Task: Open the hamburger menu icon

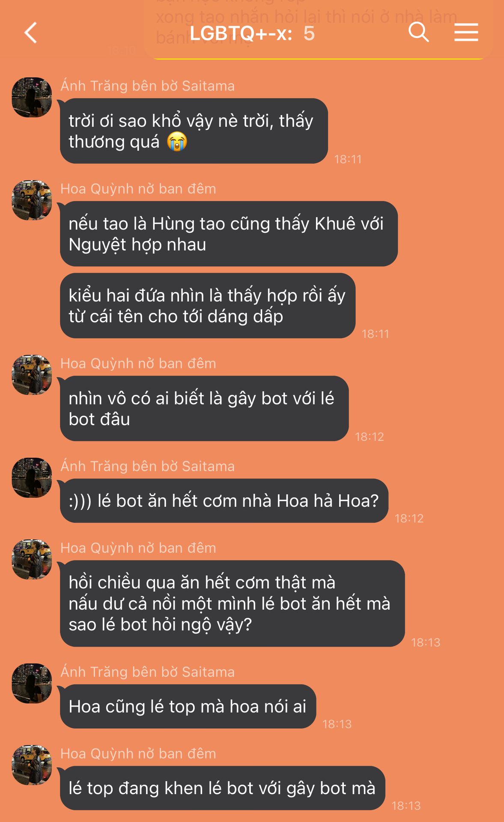Action: [466, 33]
